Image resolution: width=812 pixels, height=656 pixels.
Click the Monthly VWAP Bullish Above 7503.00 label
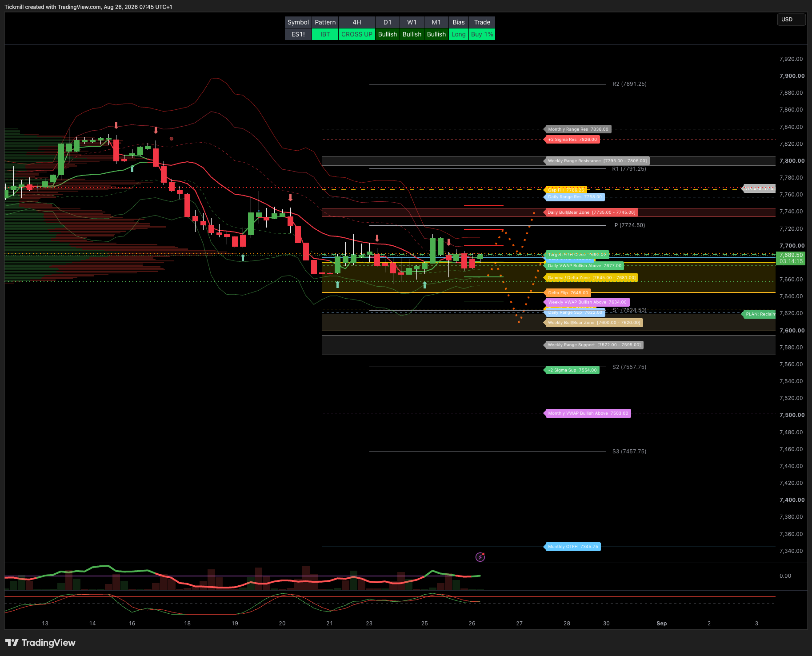pos(588,413)
